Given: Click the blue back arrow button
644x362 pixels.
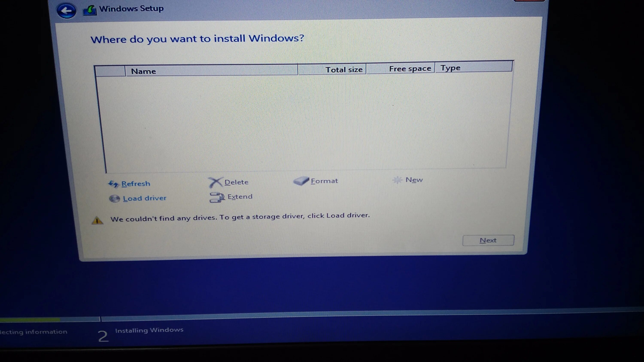Looking at the screenshot, I should click(x=66, y=11).
